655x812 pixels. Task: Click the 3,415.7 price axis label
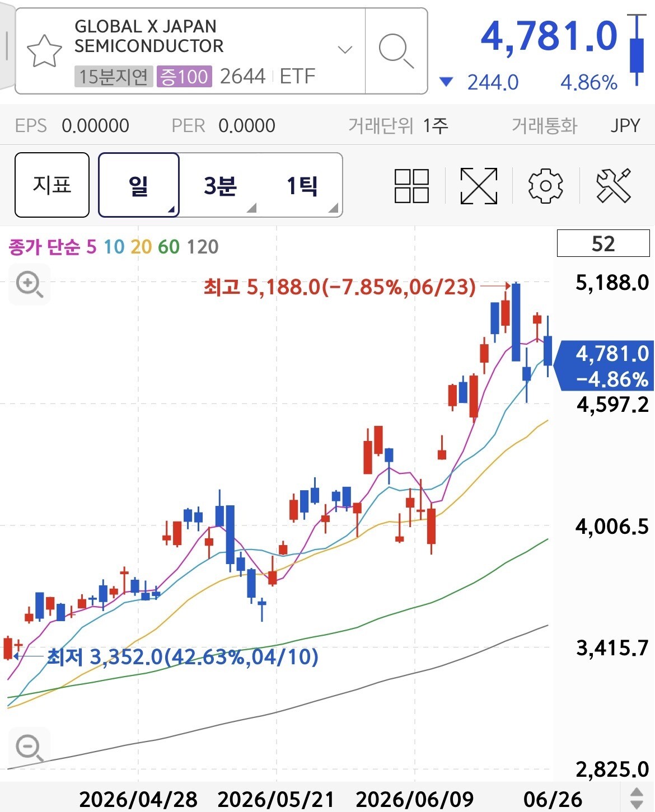click(x=612, y=647)
